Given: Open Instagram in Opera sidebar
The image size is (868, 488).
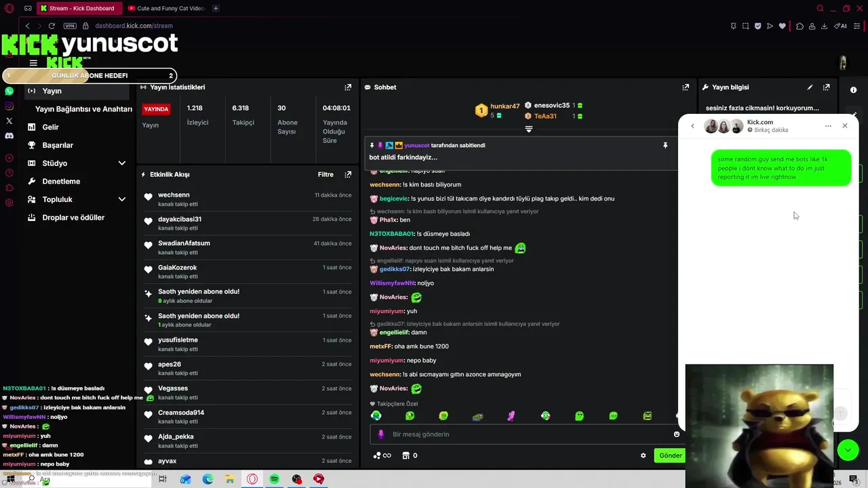Looking at the screenshot, I should point(9,106).
